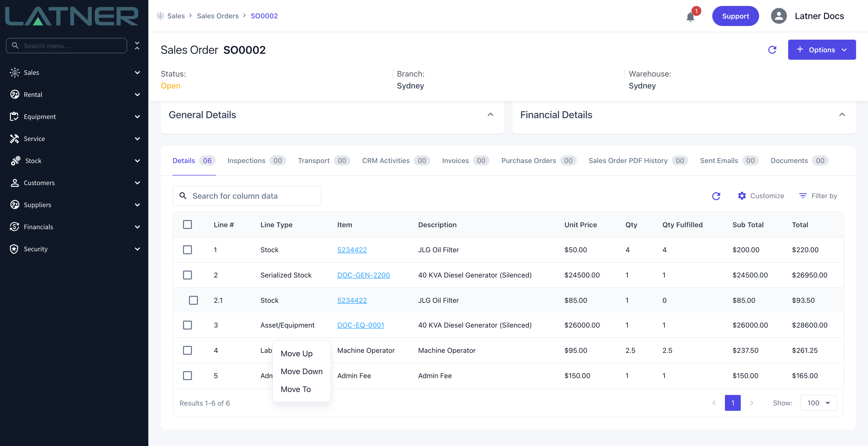
Task: Refresh the details table
Action: coord(716,196)
